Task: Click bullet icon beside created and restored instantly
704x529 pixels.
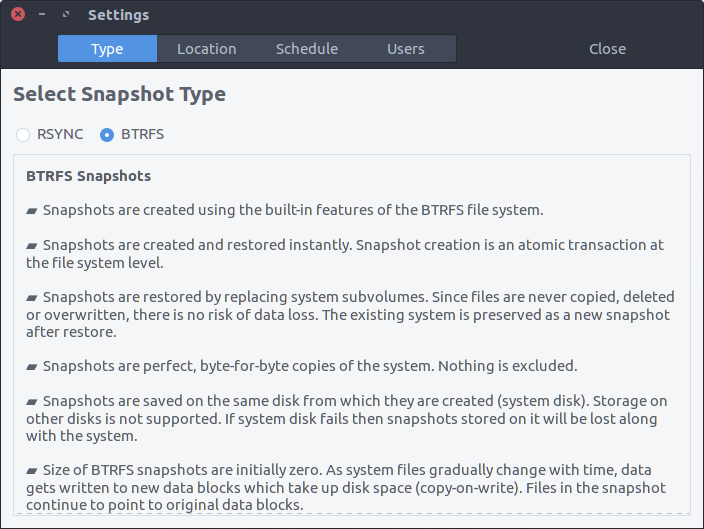Action: (31, 246)
